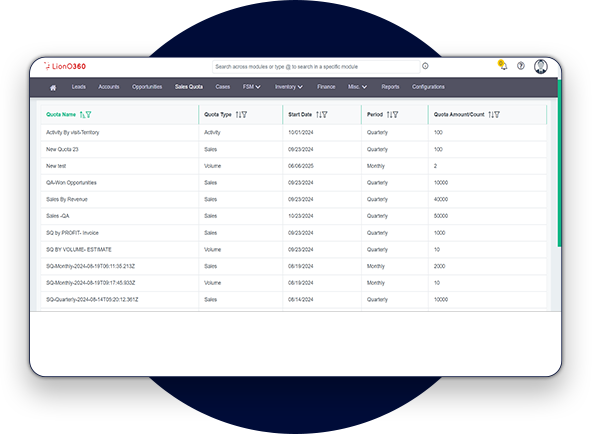Viewport: 592px width, 434px height.
Task: Select the Sales Quota tab
Action: click(x=189, y=87)
